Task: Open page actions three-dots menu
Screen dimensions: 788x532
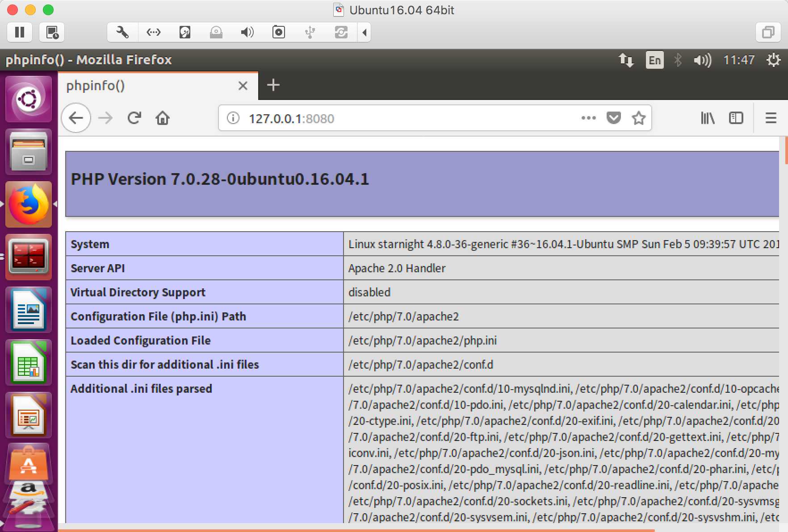Action: 589,118
